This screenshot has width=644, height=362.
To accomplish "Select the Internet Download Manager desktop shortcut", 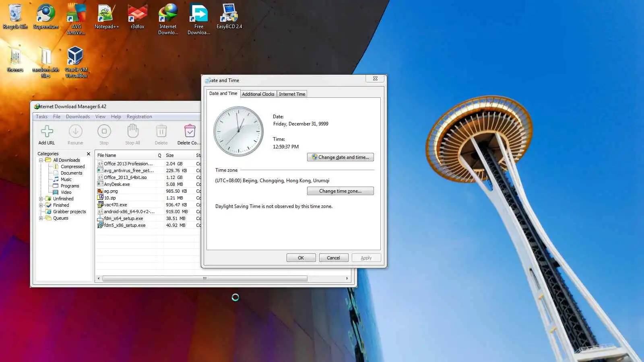I will (168, 19).
